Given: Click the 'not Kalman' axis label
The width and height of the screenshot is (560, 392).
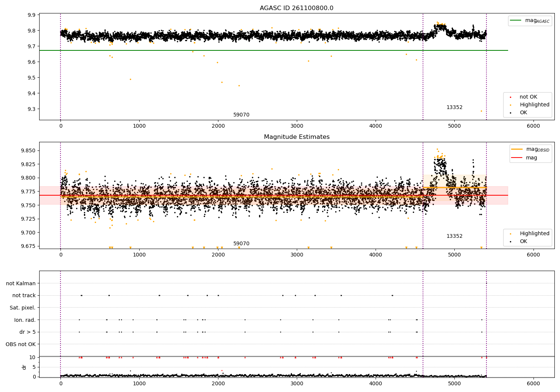Looking at the screenshot, I should click(x=21, y=283).
